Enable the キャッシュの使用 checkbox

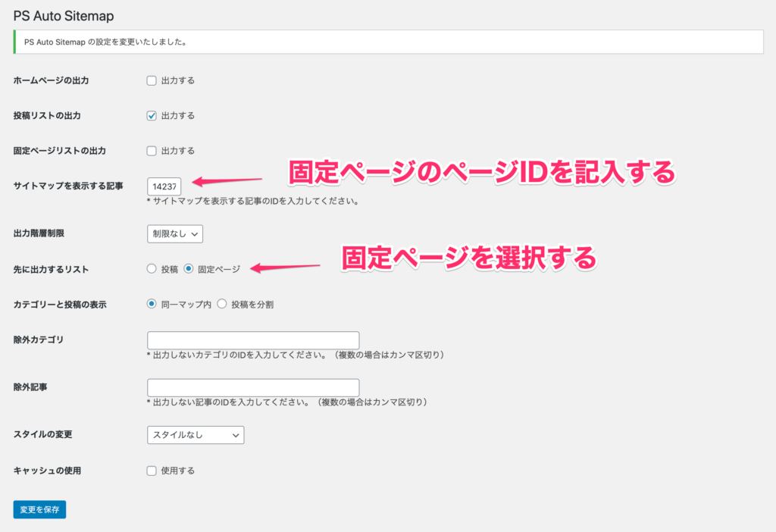pyautogui.click(x=152, y=471)
